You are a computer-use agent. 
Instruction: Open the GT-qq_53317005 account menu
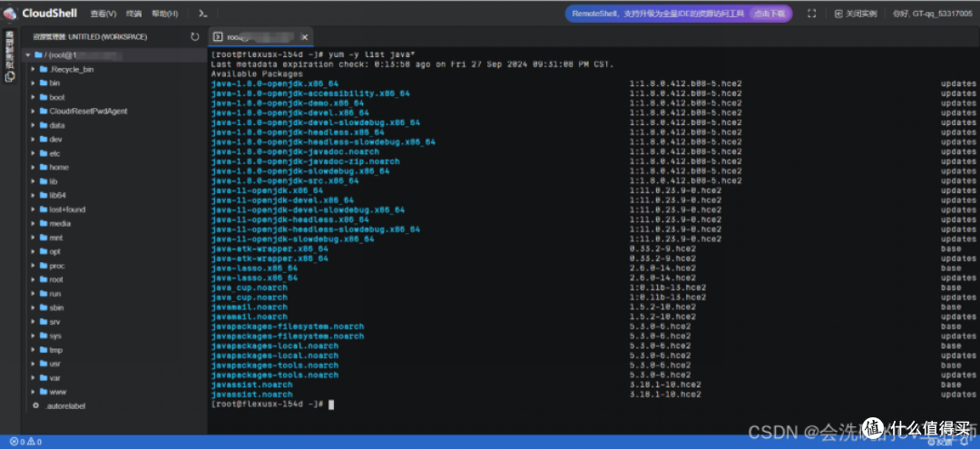click(932, 13)
